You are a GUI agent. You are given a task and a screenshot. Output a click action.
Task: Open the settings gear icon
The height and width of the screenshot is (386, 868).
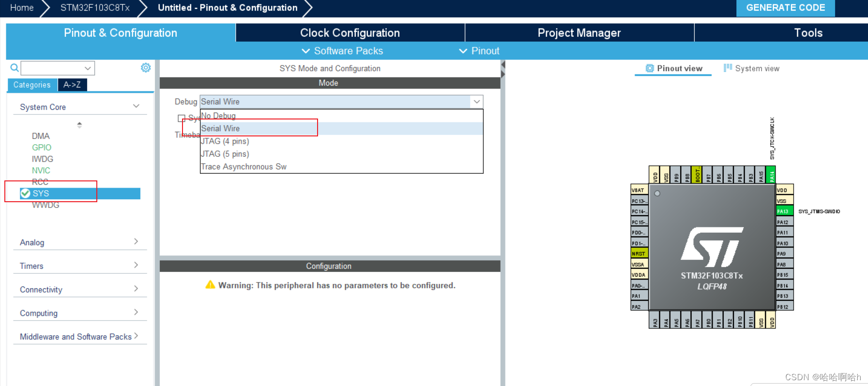pyautogui.click(x=145, y=68)
